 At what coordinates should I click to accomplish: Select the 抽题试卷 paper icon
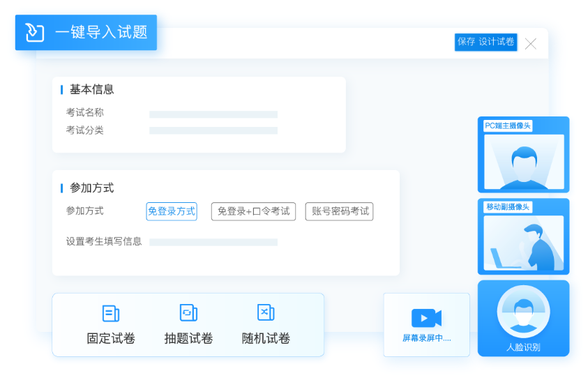pos(188,313)
